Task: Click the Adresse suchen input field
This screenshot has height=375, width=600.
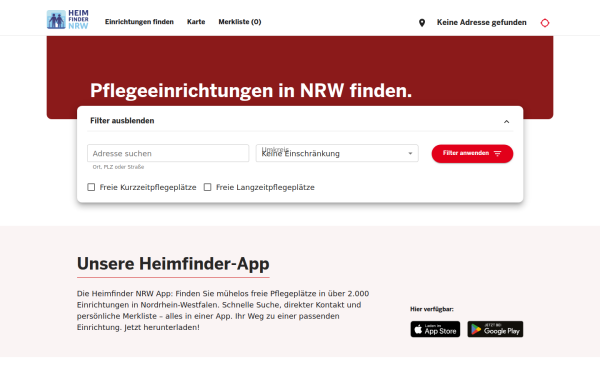Action: tap(168, 153)
